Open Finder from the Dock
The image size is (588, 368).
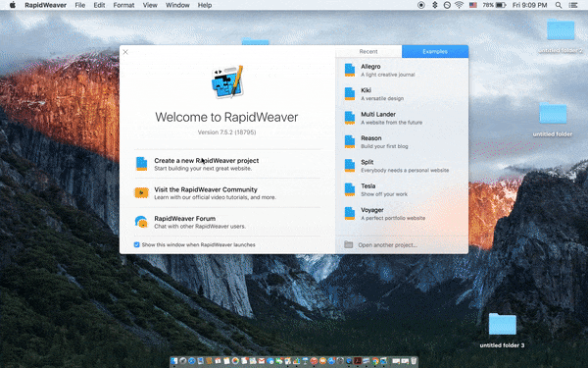click(x=174, y=361)
